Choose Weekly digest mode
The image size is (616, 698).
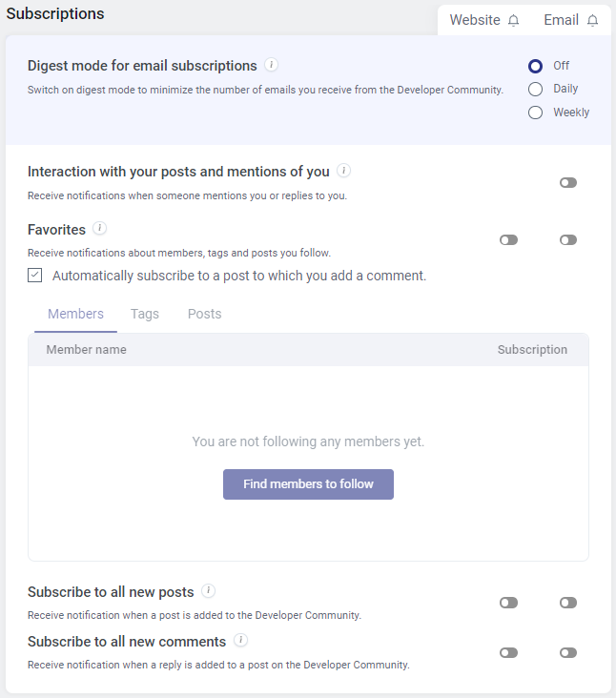click(536, 113)
